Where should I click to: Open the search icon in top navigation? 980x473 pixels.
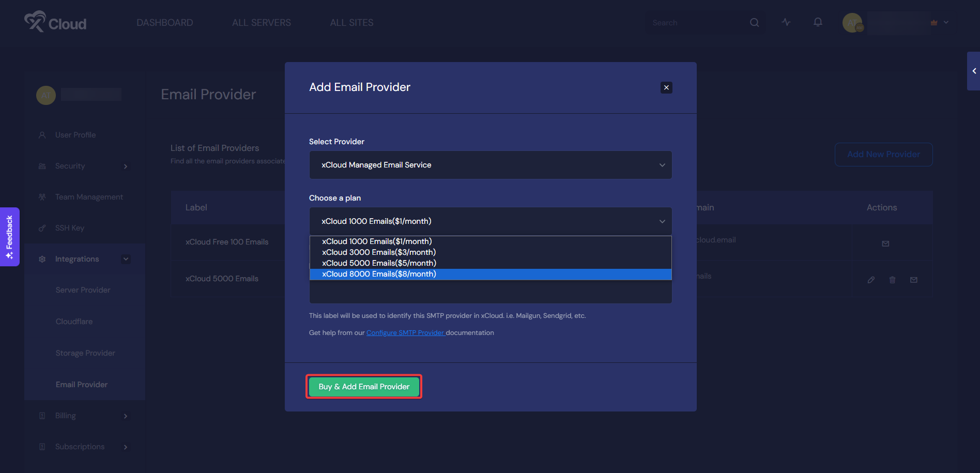pyautogui.click(x=754, y=22)
